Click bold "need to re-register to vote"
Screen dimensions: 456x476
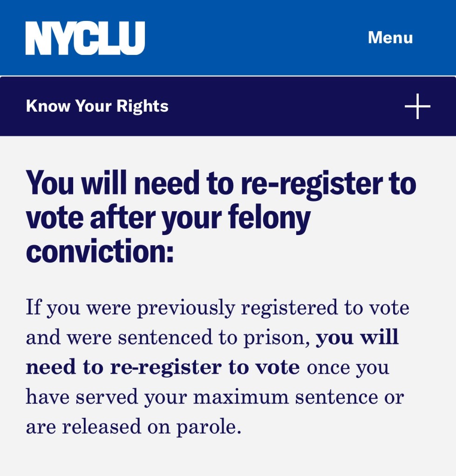pyautogui.click(x=163, y=368)
